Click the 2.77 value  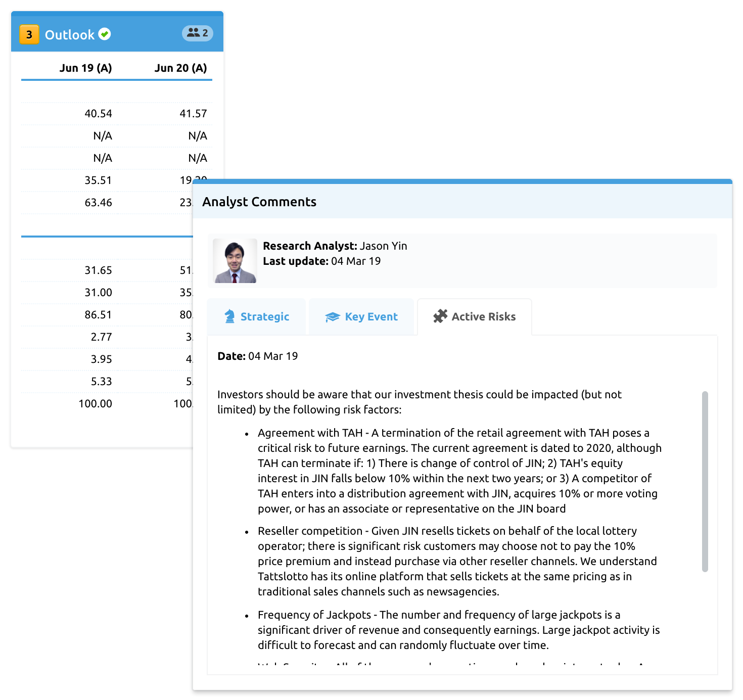[101, 337]
